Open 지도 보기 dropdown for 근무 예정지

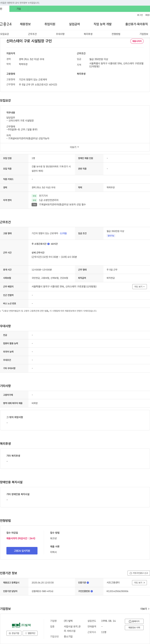click(140, 286)
